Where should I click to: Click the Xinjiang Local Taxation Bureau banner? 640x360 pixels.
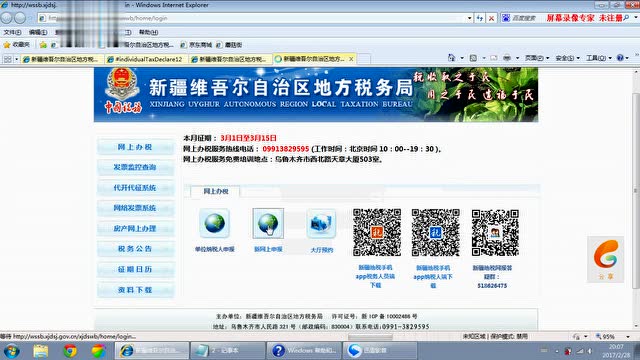(x=316, y=95)
